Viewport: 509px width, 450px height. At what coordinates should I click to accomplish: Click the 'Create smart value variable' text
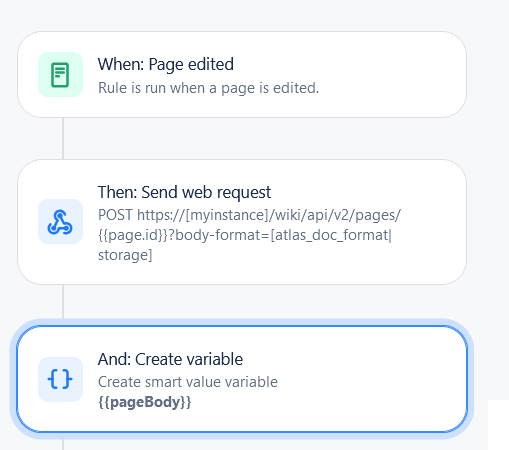pyautogui.click(x=188, y=382)
